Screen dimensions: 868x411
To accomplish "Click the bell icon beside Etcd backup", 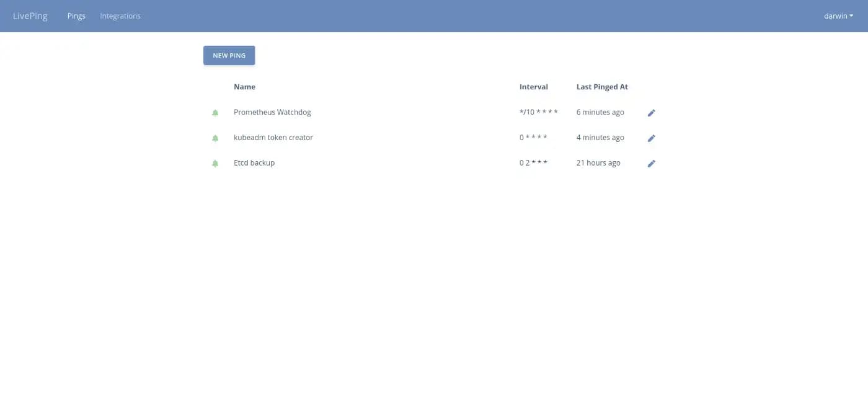I will click(215, 164).
